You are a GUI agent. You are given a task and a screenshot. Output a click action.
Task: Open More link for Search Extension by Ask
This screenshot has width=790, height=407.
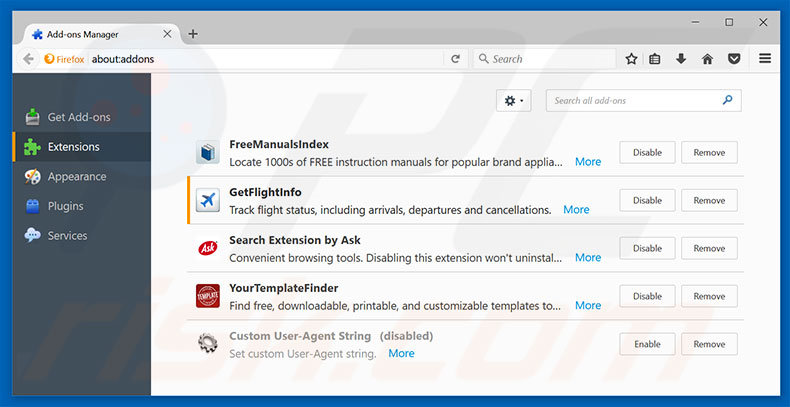(588, 257)
